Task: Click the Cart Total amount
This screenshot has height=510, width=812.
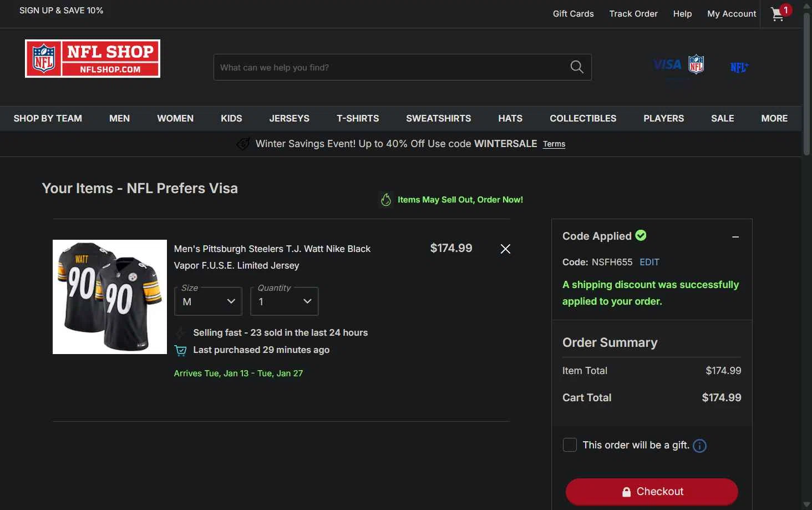Action: coord(721,397)
